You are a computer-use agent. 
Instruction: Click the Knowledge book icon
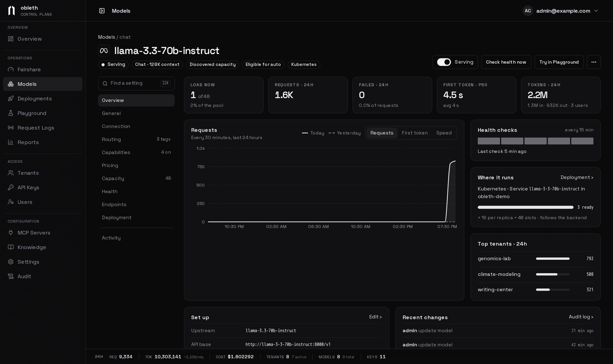[x=11, y=247]
